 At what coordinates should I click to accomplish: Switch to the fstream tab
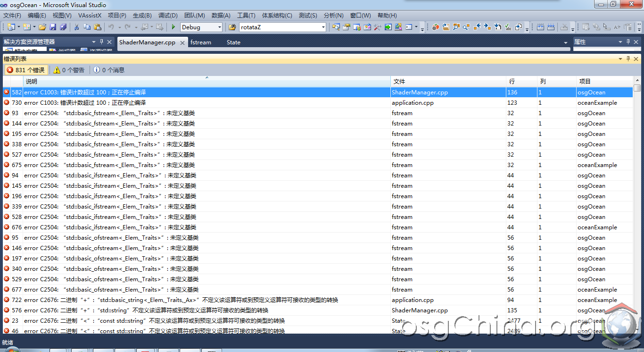pos(201,42)
